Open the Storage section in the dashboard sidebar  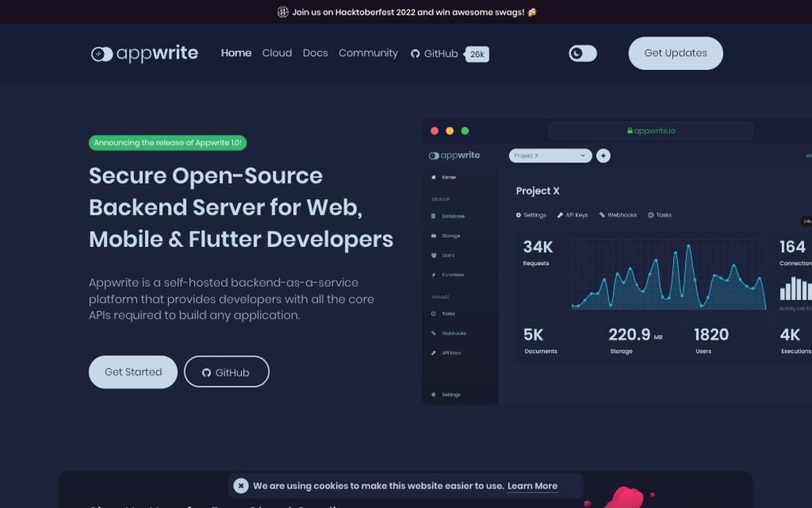[434, 235]
